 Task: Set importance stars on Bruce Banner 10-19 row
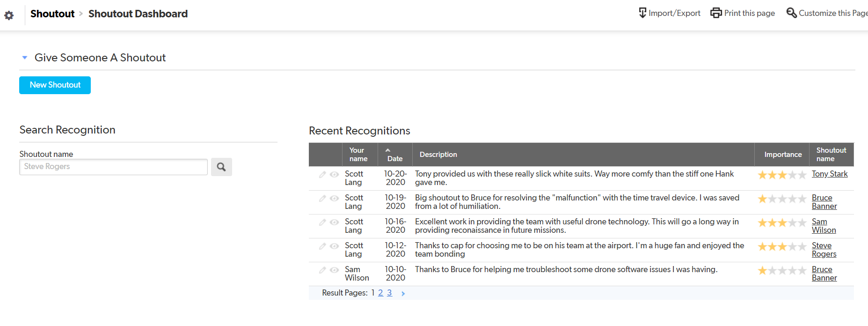[x=782, y=199]
